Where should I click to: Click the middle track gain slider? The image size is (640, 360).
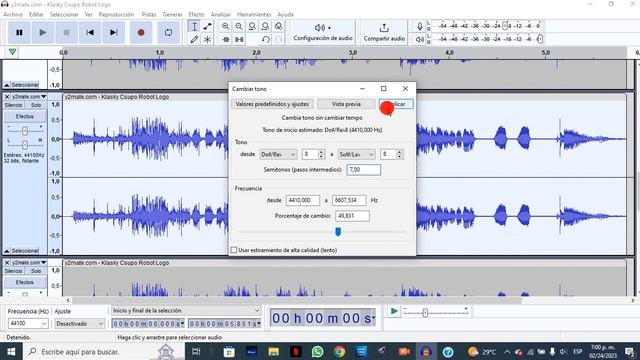(x=25, y=131)
